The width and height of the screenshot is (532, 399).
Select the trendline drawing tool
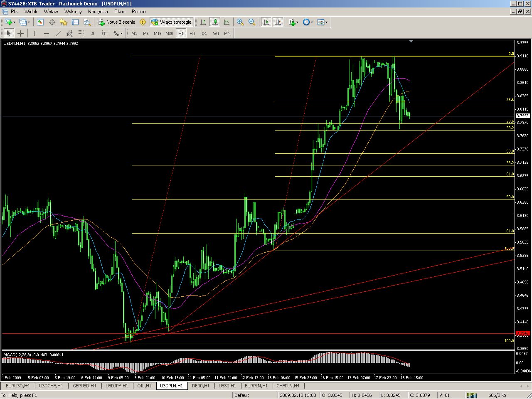click(58, 33)
